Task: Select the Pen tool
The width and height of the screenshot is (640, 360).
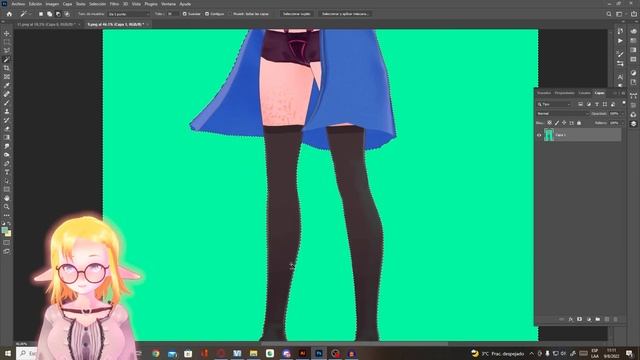Action: [x=7, y=163]
